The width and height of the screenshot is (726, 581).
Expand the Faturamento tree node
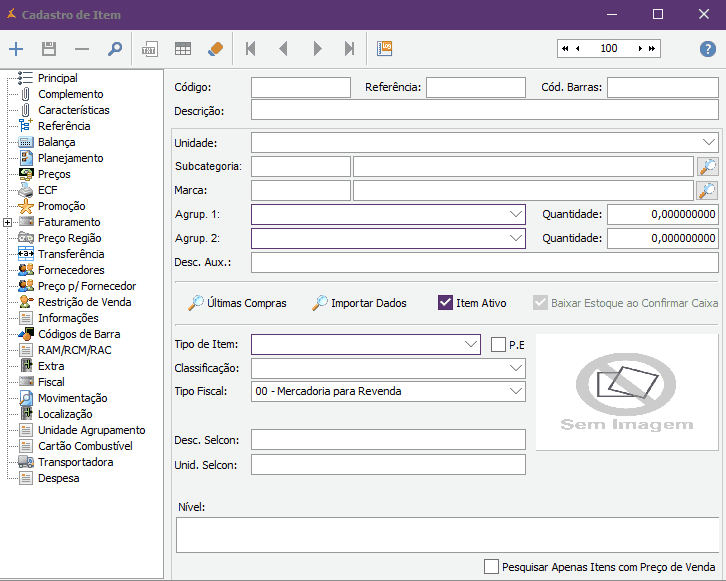[8, 222]
